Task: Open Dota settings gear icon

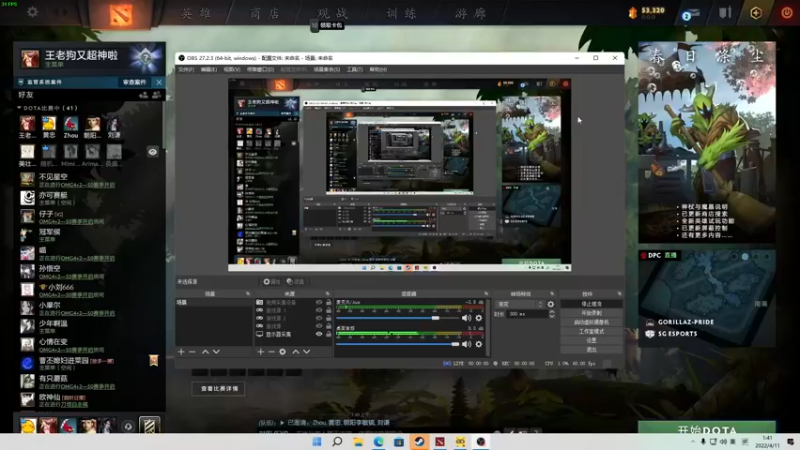Action: 32,12
